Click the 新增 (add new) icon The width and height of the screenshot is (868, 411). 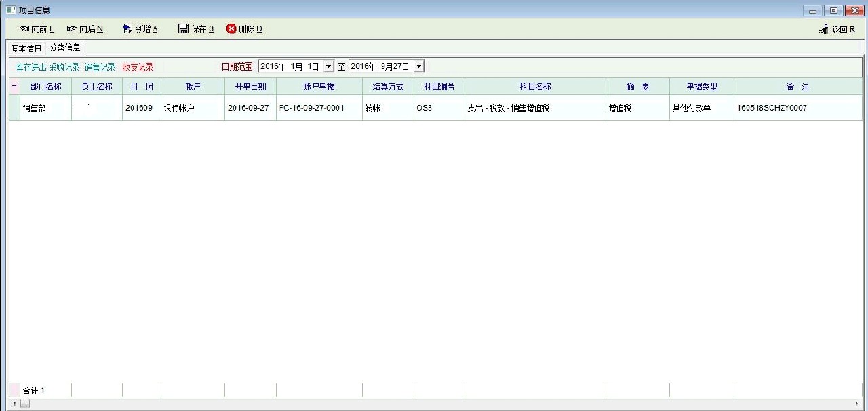point(127,28)
